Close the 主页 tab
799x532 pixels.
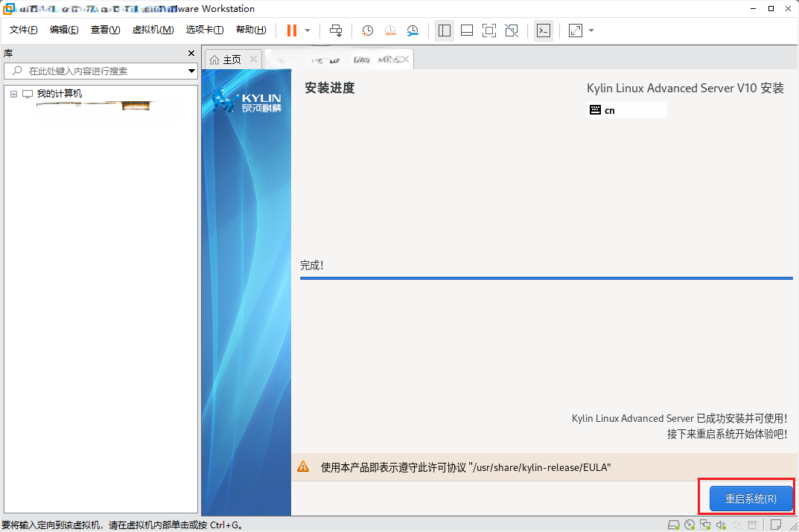tap(253, 60)
